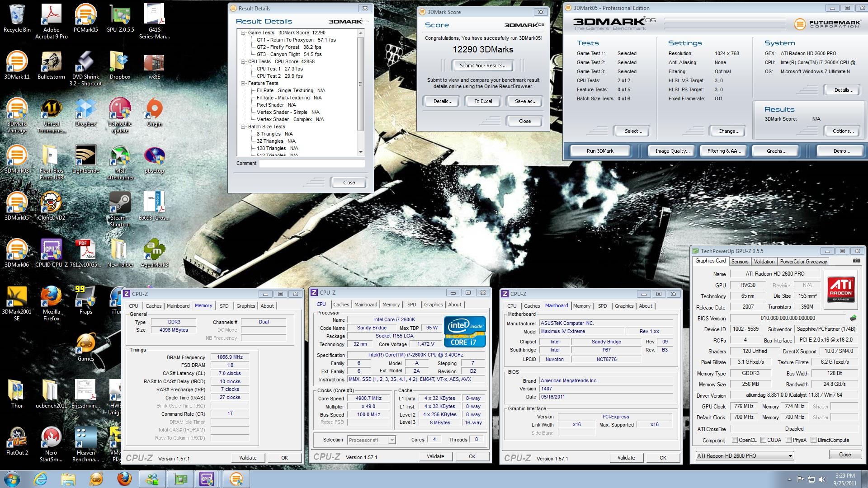Launch MSI Afterburner desktop icon

[x=120, y=162]
